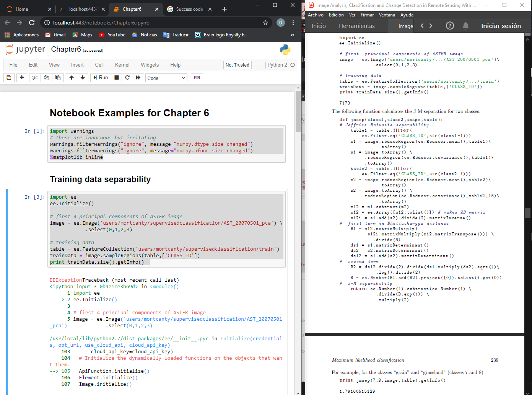The image size is (532, 395).
Task: Expand the hidden bookmarks overflow chevron
Action: click(292, 35)
